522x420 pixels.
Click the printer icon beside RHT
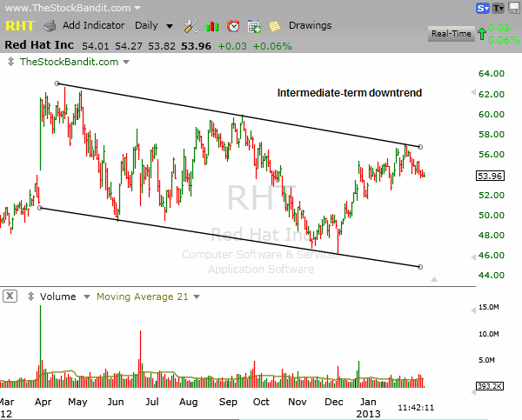coord(50,26)
